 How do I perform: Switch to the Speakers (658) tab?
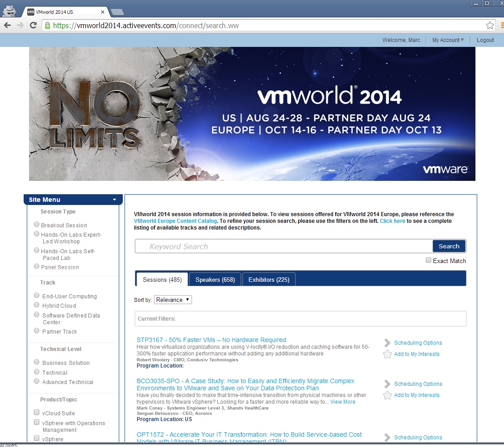[215, 280]
